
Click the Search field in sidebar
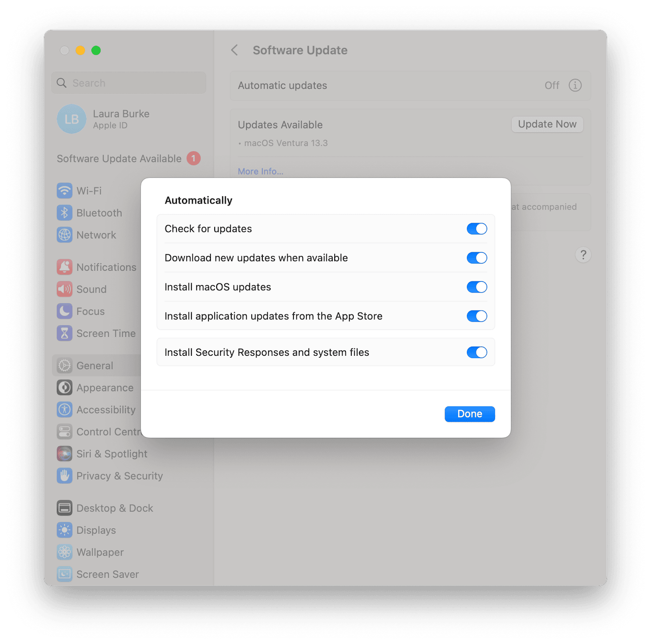point(129,83)
